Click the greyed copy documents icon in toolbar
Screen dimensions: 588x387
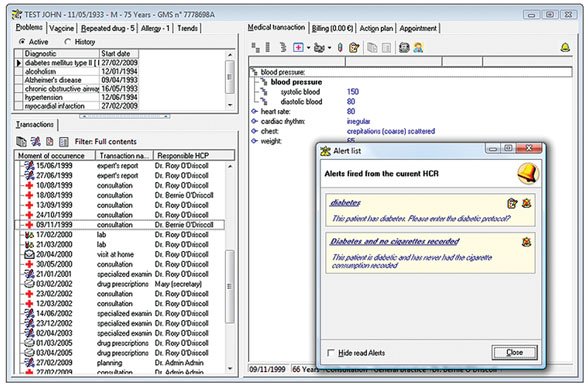click(372, 48)
